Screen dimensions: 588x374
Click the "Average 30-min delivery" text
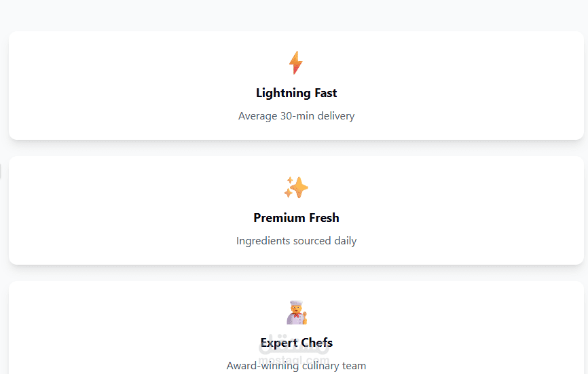(296, 116)
